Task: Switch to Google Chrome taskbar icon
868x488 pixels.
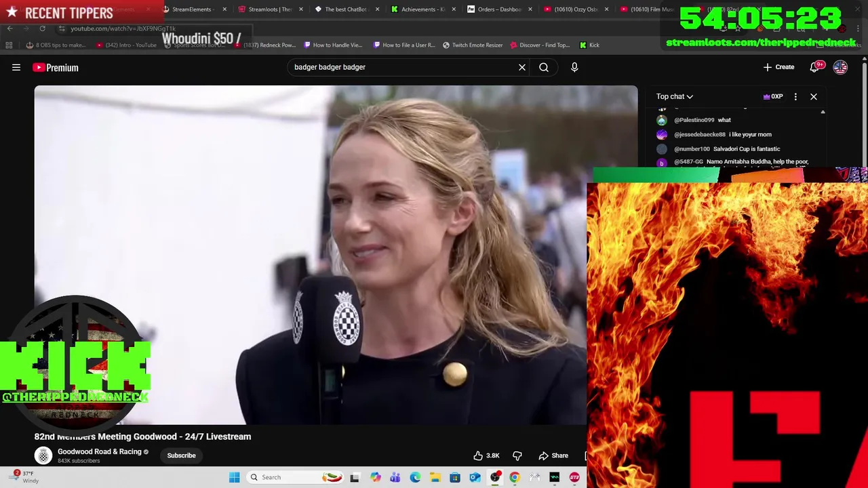Action: pos(515,477)
